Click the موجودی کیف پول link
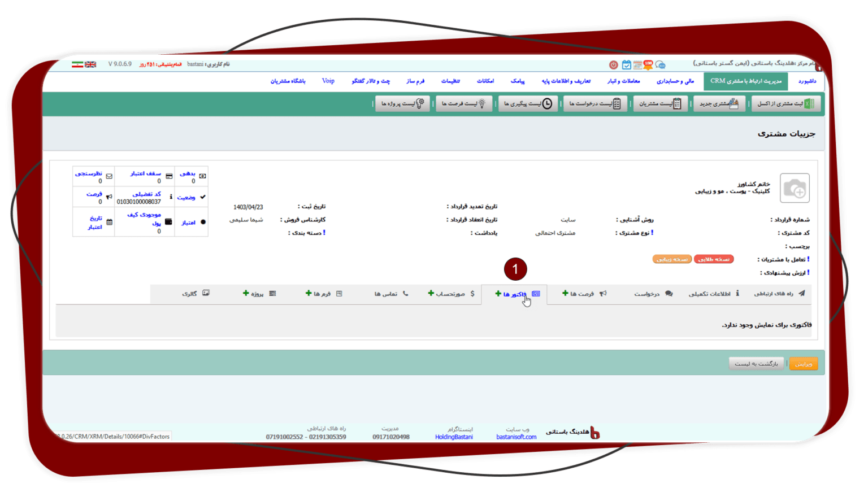This screenshot has width=868, height=488. coord(144,219)
